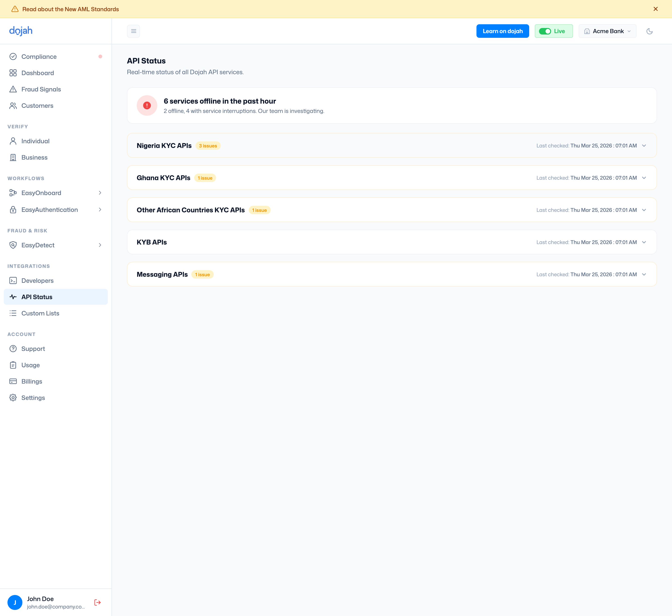Viewport: 672px width, 616px height.
Task: Click the Compliance checkmark icon in sidebar
Action: click(13, 57)
